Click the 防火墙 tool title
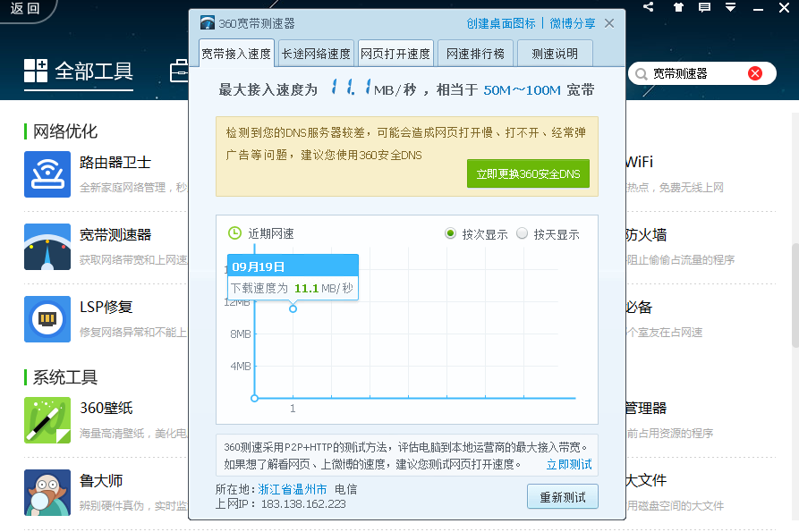 tap(646, 234)
